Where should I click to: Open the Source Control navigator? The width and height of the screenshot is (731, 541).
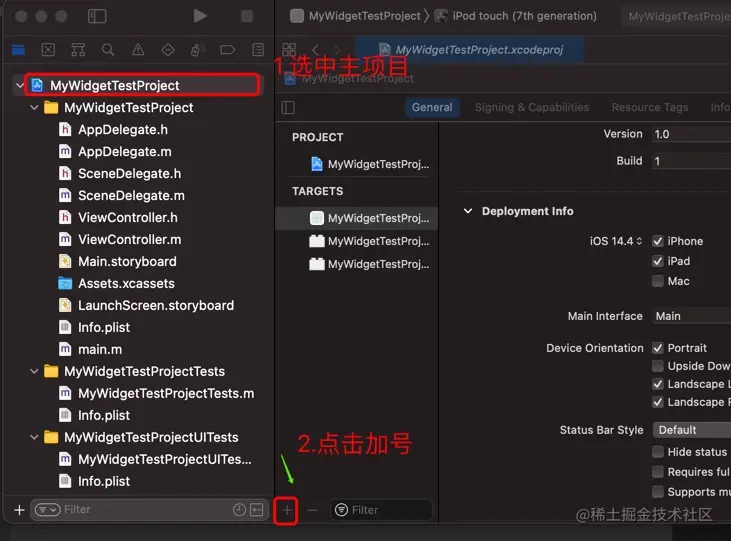click(48, 49)
